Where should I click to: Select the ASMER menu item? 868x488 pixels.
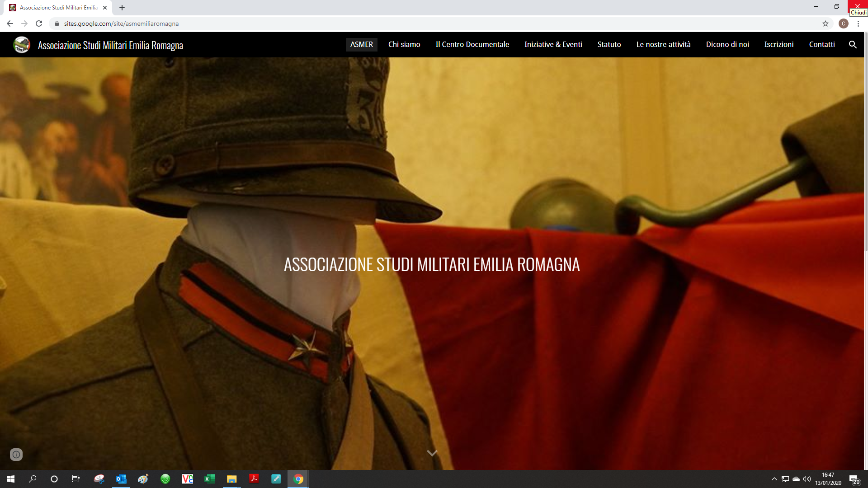[362, 44]
